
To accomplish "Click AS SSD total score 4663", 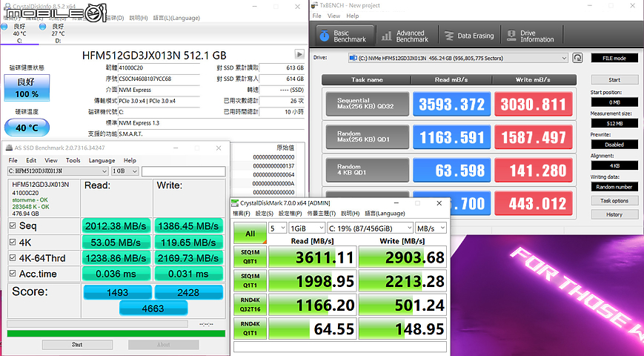I will [x=153, y=309].
